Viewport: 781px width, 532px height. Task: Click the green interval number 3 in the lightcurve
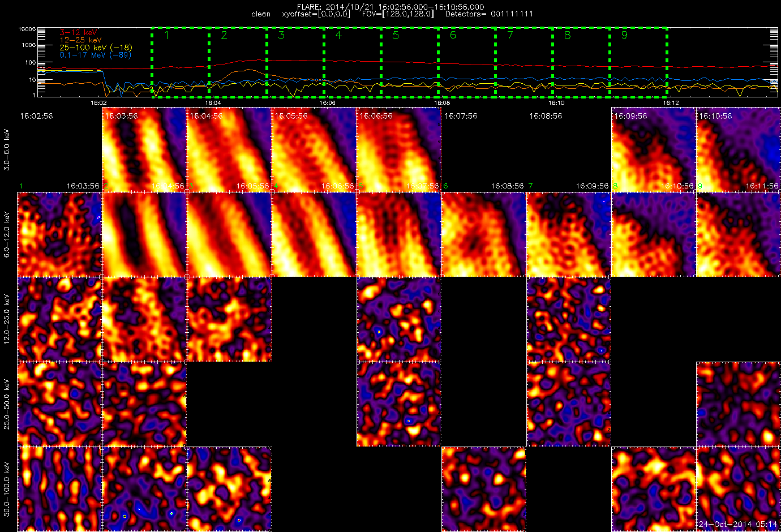point(281,35)
